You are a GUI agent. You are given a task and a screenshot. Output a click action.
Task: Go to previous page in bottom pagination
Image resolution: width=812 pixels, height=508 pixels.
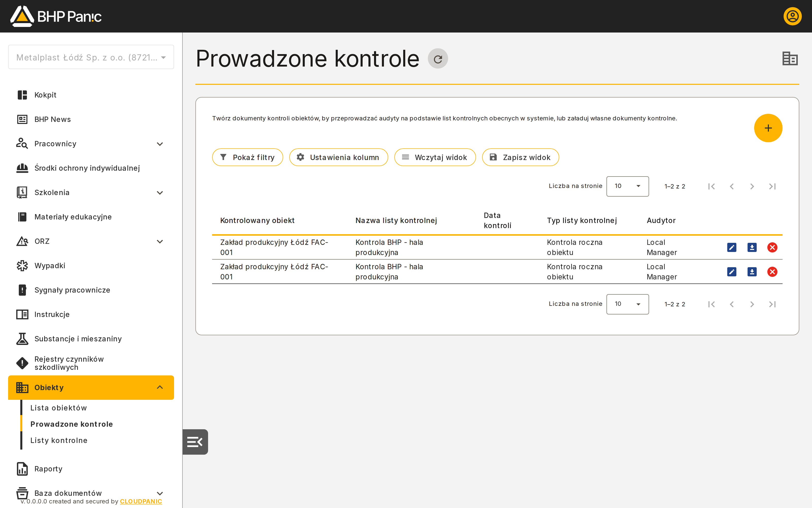pos(732,304)
